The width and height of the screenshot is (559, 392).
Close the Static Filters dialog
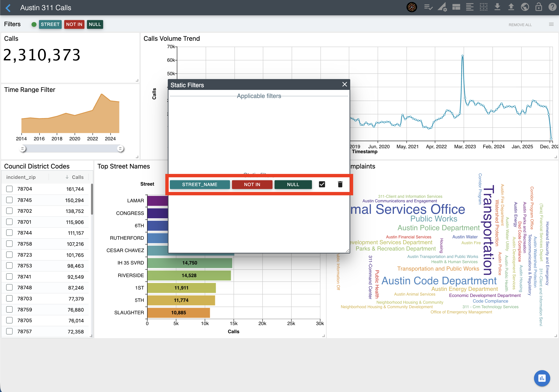pyautogui.click(x=344, y=84)
